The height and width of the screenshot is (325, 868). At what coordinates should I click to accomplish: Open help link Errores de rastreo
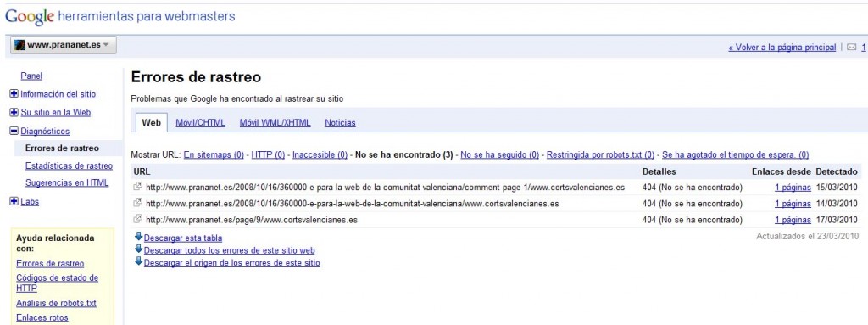[50, 263]
